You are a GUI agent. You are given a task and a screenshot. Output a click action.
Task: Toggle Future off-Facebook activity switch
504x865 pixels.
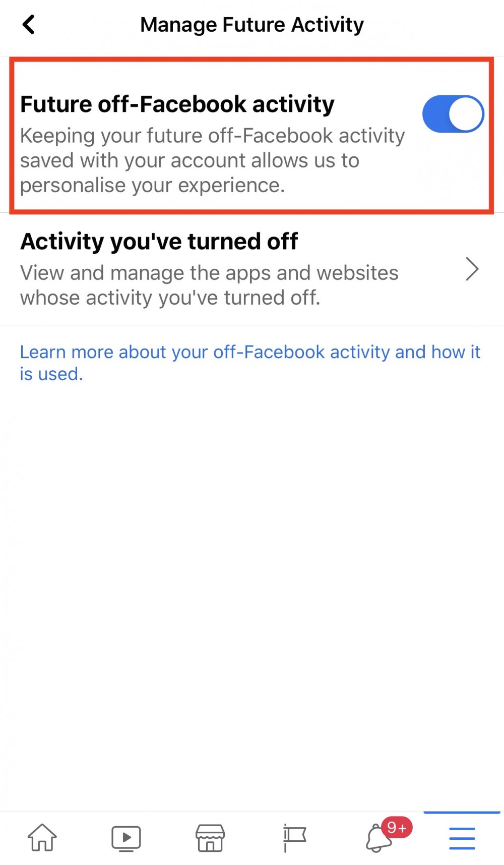click(453, 114)
